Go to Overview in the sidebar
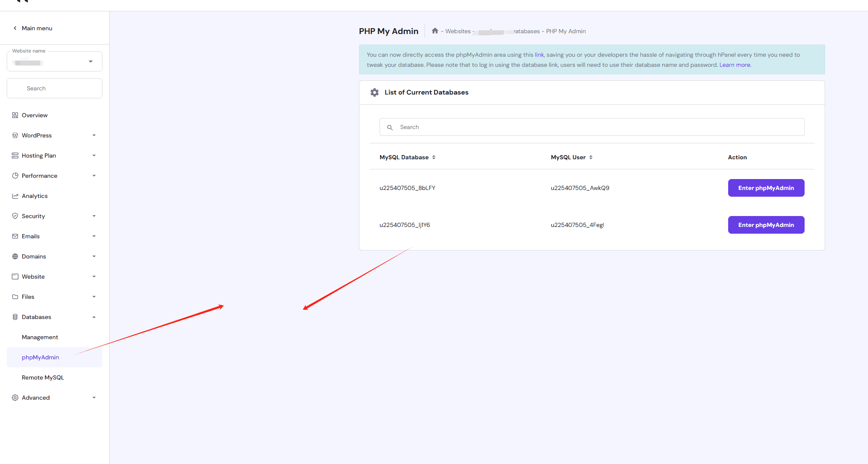868x464 pixels. [x=34, y=115]
